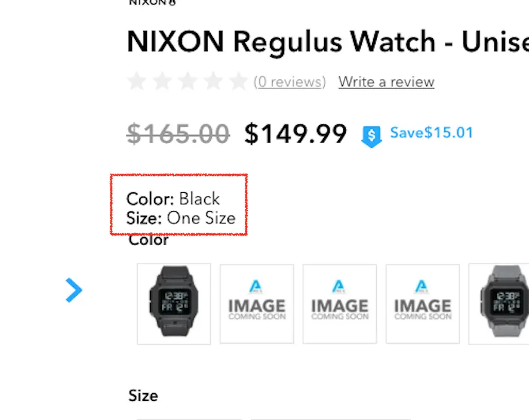
Task: Click the crossed-out $165.00 price
Action: (178, 134)
